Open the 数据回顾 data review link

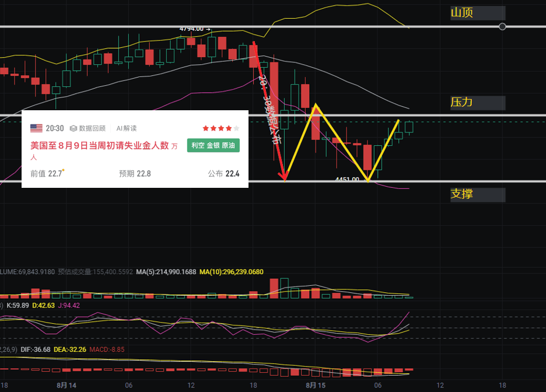(87, 128)
